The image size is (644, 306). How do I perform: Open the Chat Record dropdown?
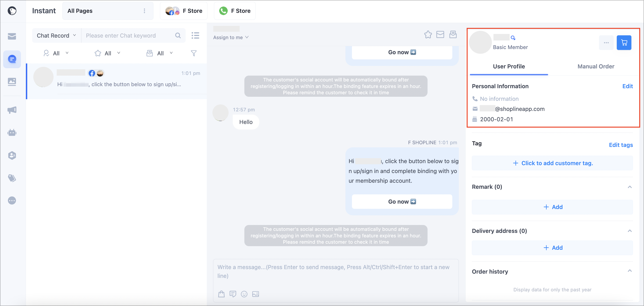(56, 35)
